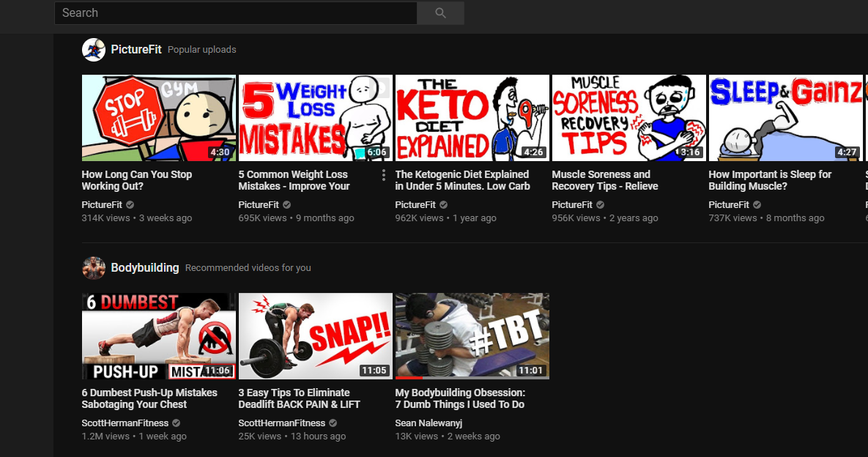Image resolution: width=868 pixels, height=457 pixels.
Task: Open title Muscle Soreness and Recovery Tips
Action: [x=605, y=180]
